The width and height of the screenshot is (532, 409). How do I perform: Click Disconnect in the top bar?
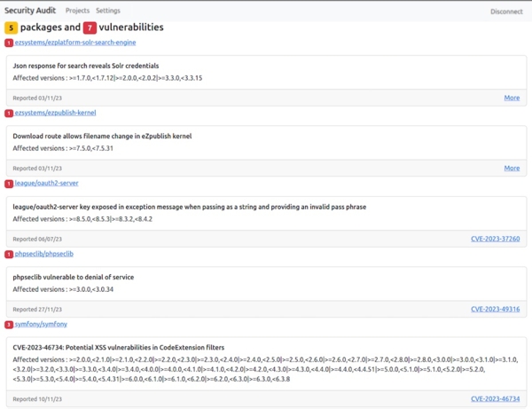(506, 12)
